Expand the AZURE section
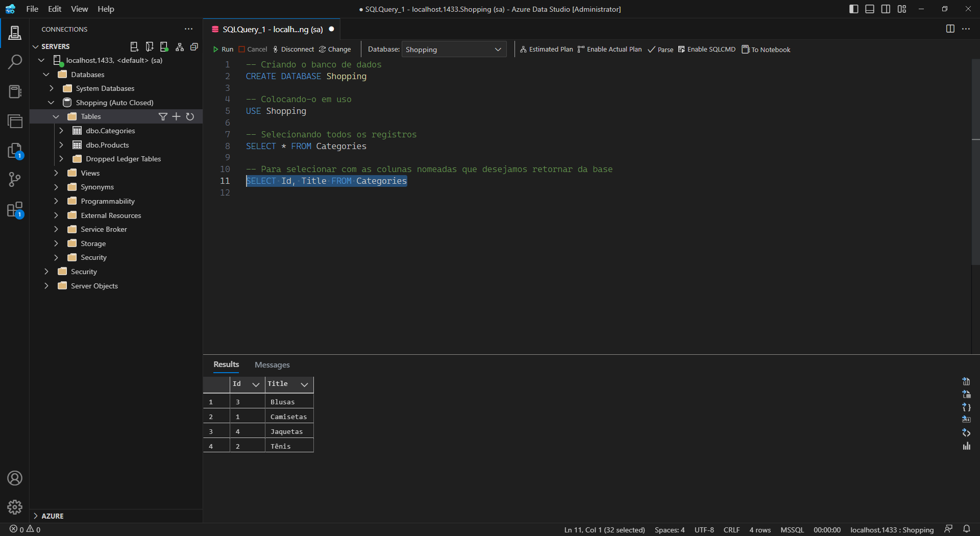 (36, 516)
